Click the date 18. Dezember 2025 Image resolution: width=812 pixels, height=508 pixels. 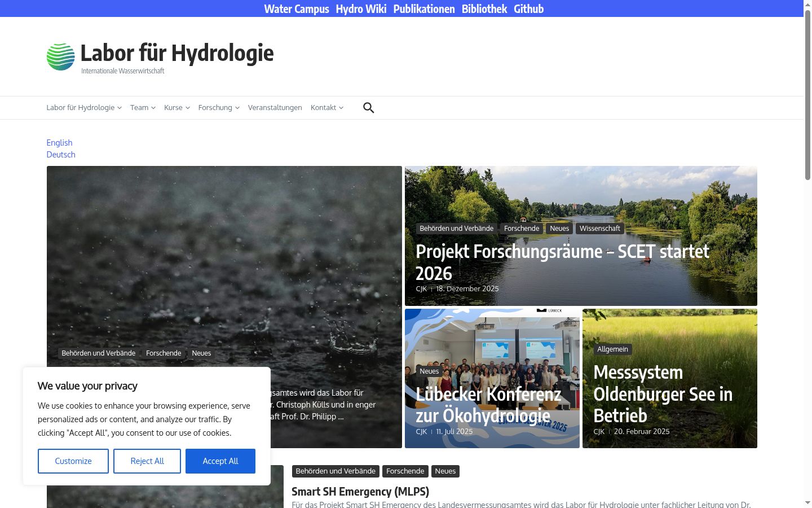coord(467,289)
